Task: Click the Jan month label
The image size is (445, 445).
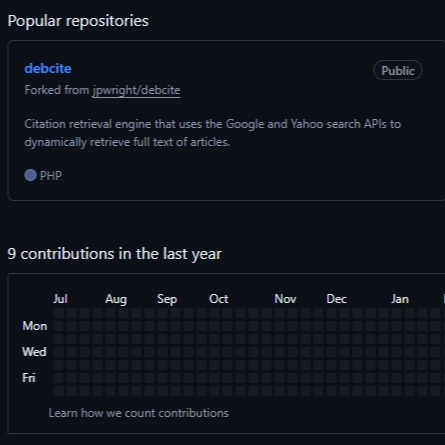Action: (x=400, y=299)
